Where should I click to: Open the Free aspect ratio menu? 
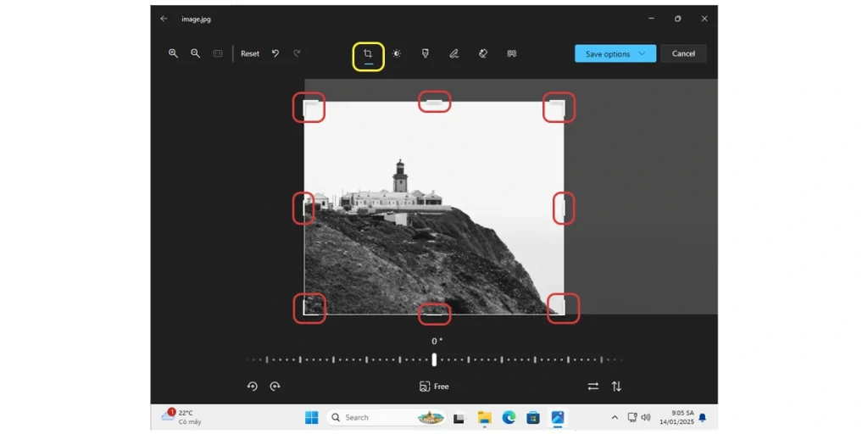tap(434, 387)
